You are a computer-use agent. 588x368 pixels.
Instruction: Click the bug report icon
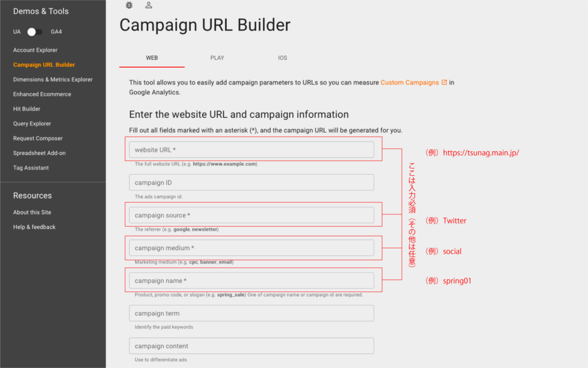pos(129,5)
